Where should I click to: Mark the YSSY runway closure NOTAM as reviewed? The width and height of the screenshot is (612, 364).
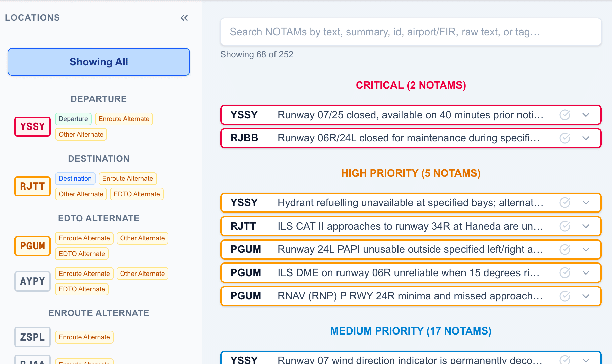565,115
